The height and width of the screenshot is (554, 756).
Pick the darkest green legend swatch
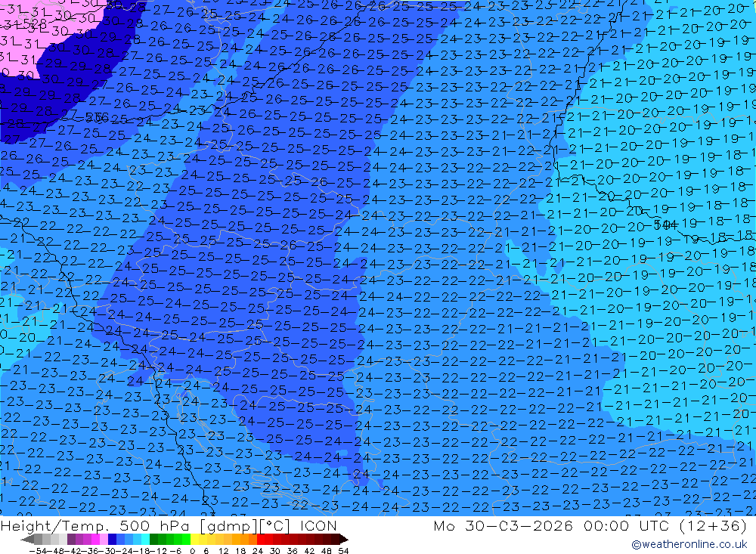153,539
